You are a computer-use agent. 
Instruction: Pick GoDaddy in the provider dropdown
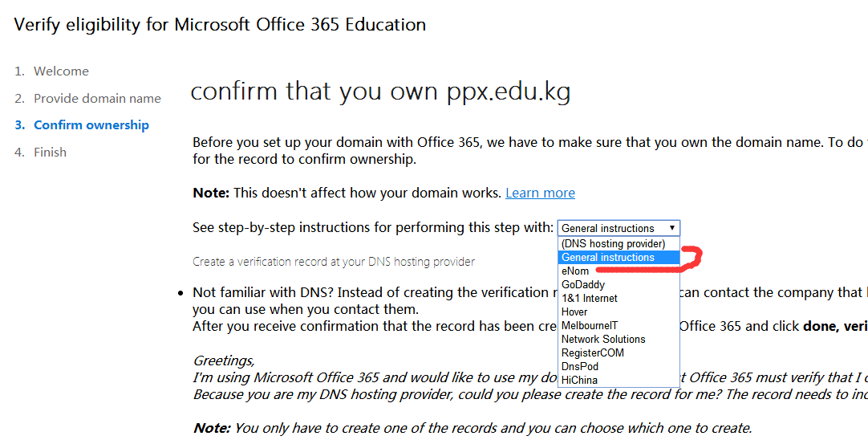(x=583, y=284)
